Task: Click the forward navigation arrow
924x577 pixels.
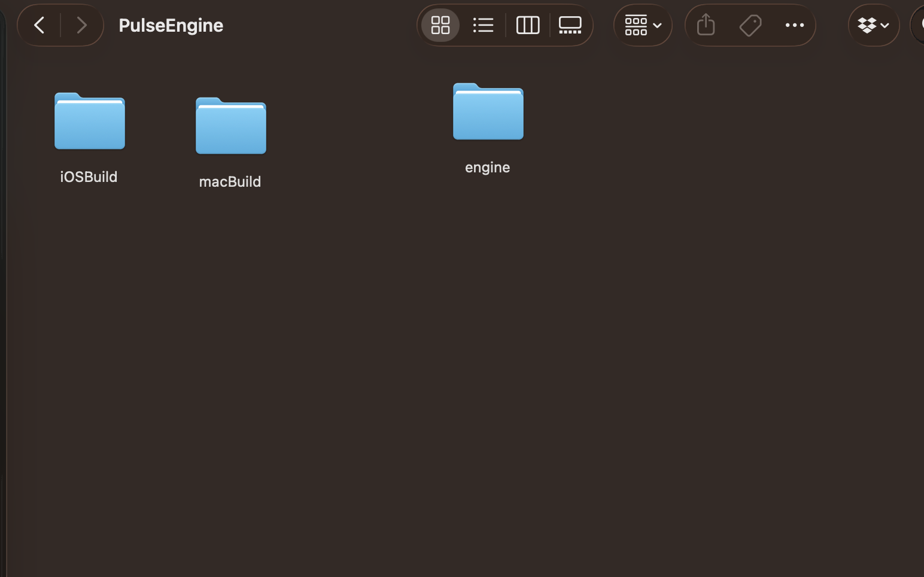Action: (x=81, y=25)
